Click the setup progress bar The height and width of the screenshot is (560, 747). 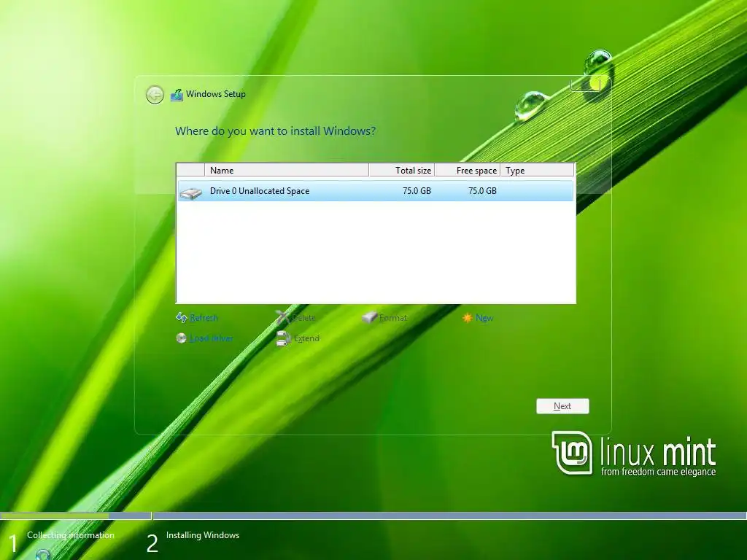[x=373, y=516]
